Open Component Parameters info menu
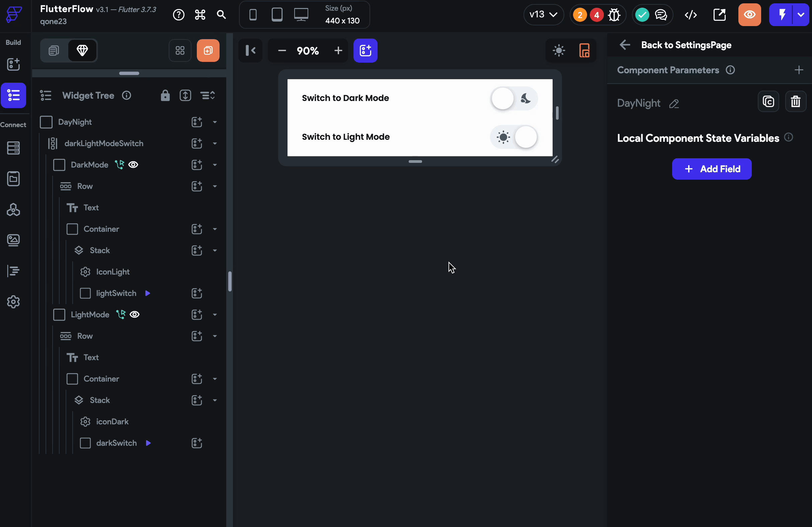The image size is (812, 527). coord(729,70)
